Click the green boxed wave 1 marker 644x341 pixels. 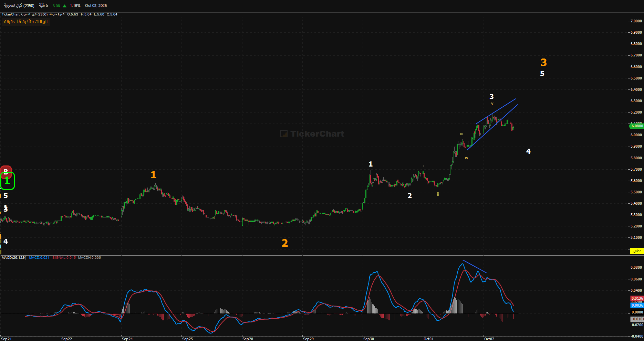point(7,181)
